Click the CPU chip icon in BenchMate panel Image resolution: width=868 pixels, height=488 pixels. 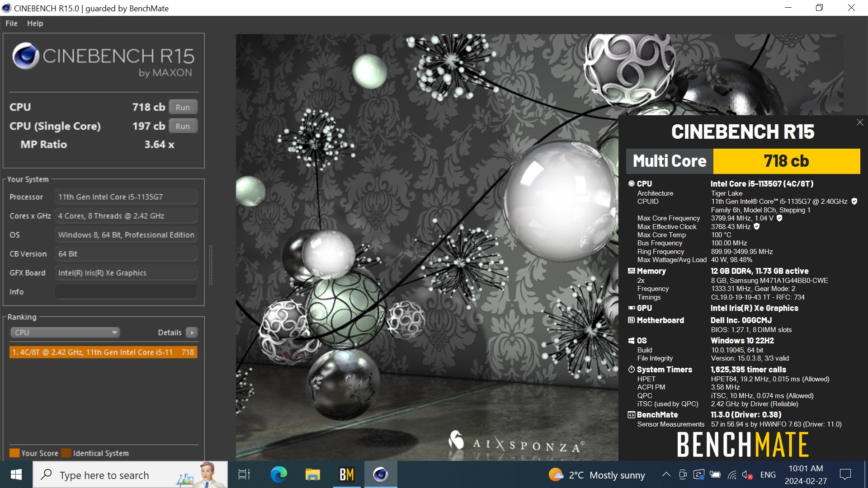pos(631,183)
